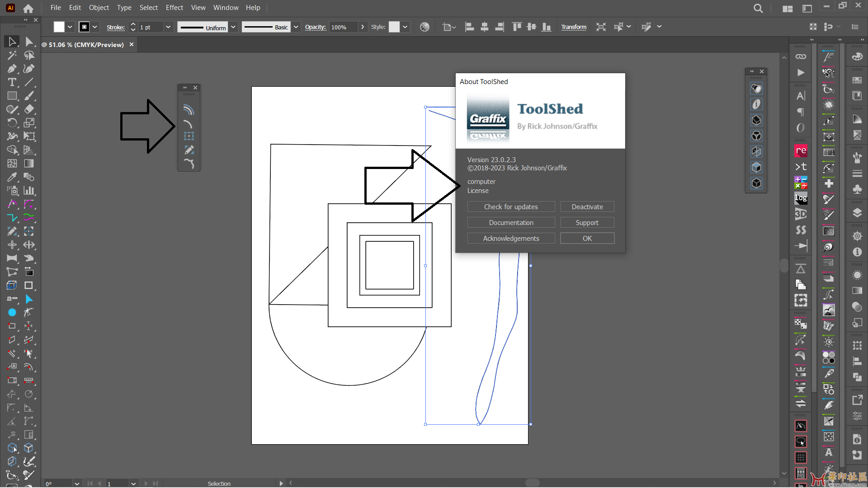The height and width of the screenshot is (488, 868).
Task: Select the Selection tool
Action: [12, 42]
